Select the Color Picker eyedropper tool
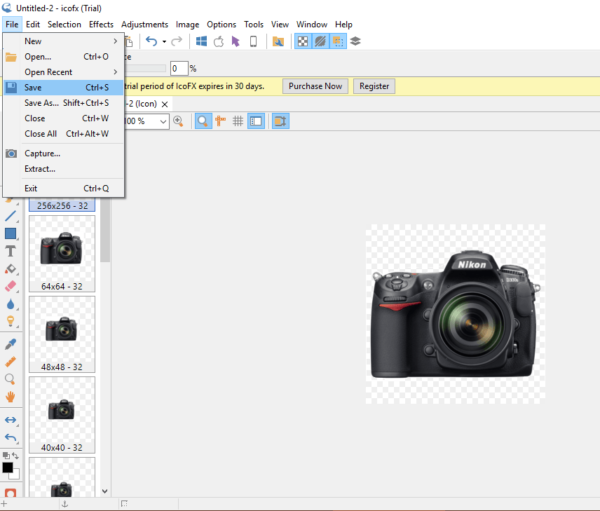The image size is (600, 511). coord(10,344)
